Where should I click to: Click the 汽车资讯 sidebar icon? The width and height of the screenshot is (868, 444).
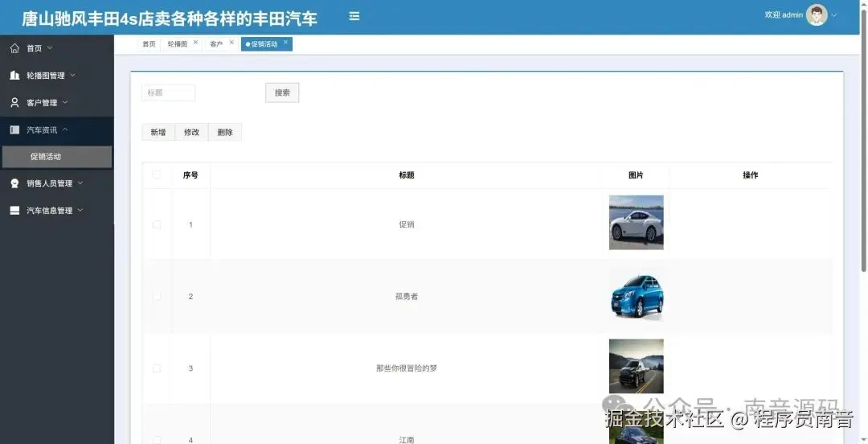(15, 129)
